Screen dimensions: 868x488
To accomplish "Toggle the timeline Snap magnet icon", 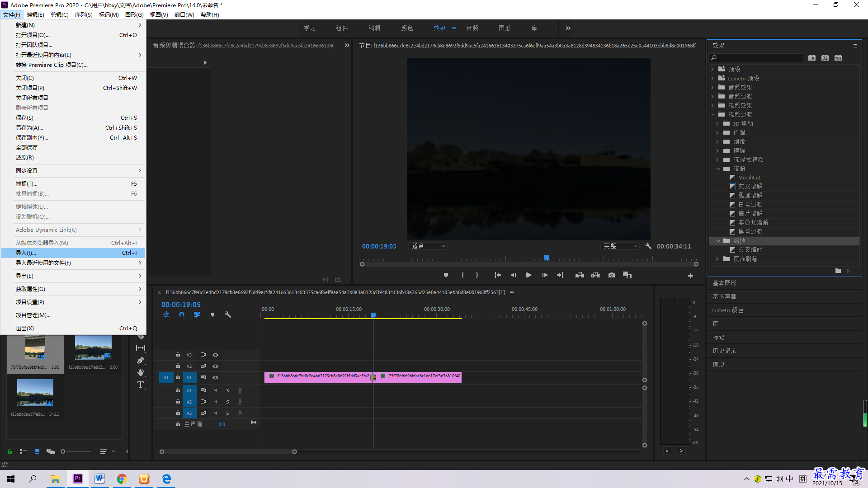I will tap(182, 314).
